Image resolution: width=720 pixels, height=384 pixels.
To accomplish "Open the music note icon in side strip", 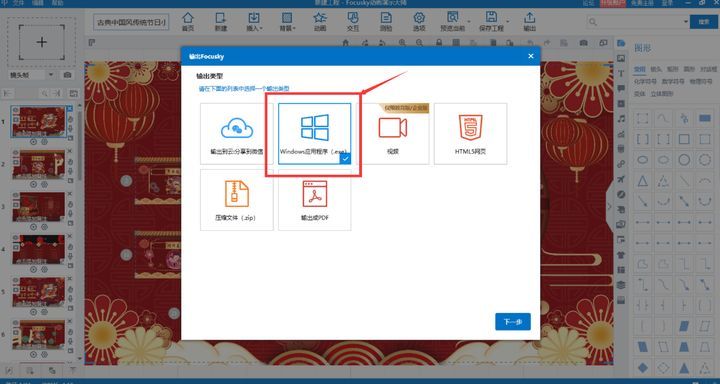I will [621, 119].
